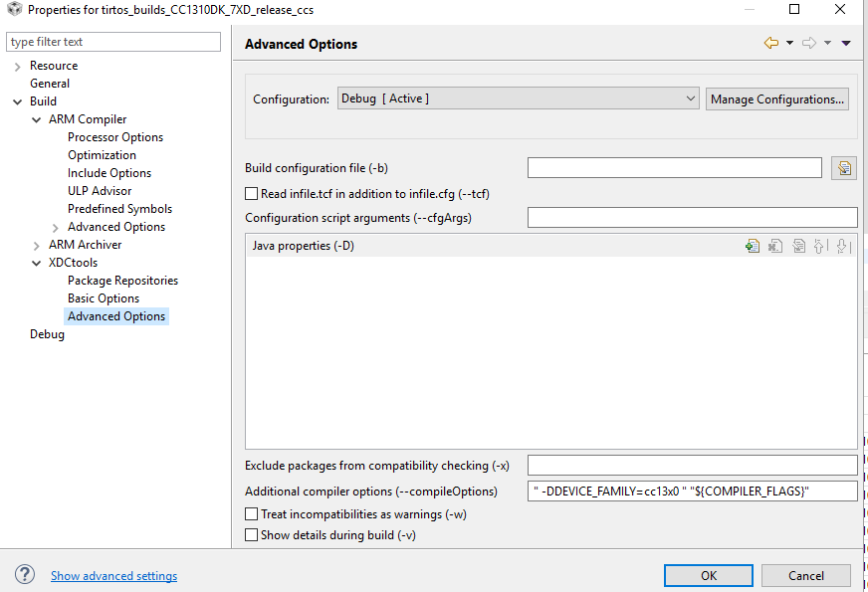Viewport: 868px width, 592px height.
Task: Click the back navigation arrow icon
Action: pyautogui.click(x=770, y=43)
